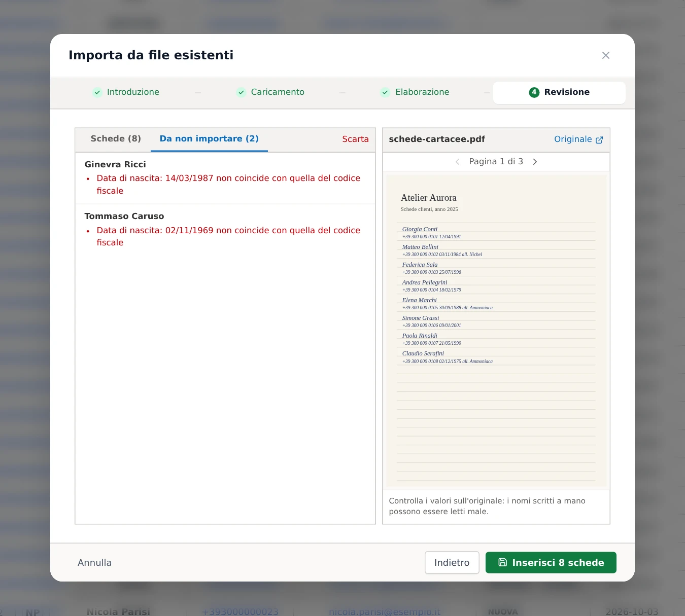Go to the Elaborazione step label
Image resolution: width=685 pixels, height=616 pixels.
422,92
